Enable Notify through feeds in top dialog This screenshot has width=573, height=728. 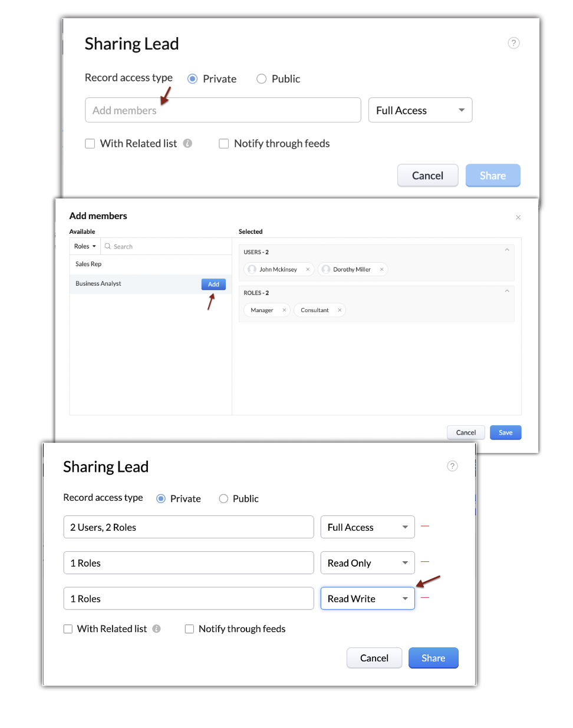tap(224, 144)
